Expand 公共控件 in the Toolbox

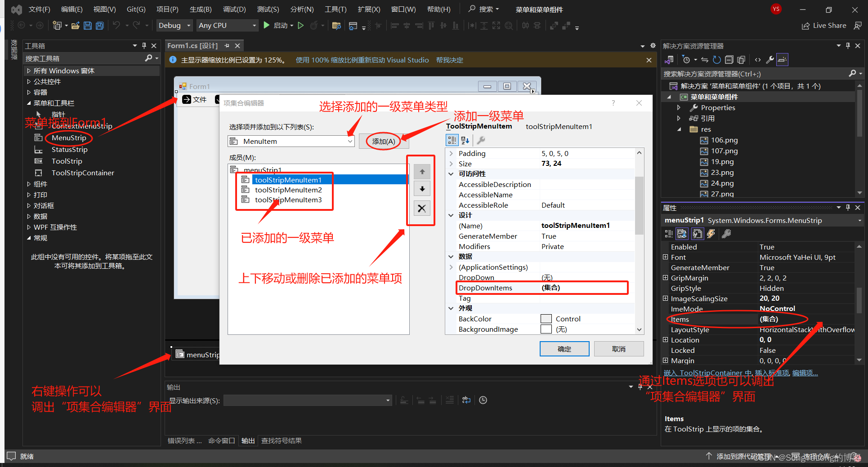tap(29, 81)
